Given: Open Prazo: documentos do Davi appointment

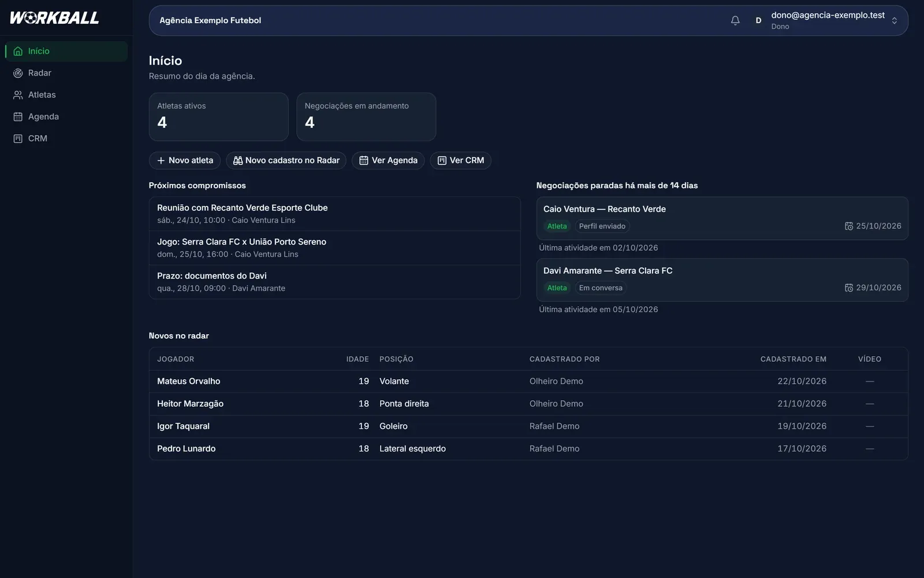Looking at the screenshot, I should click(335, 282).
